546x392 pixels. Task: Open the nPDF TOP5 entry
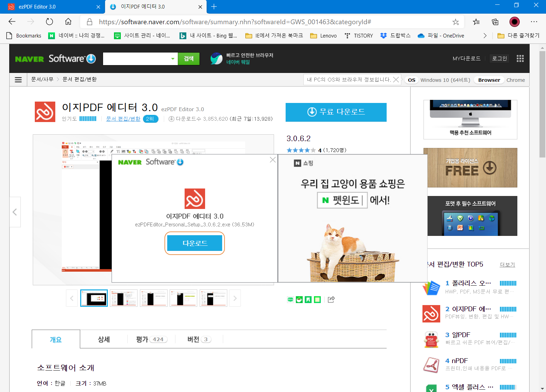(x=469, y=365)
